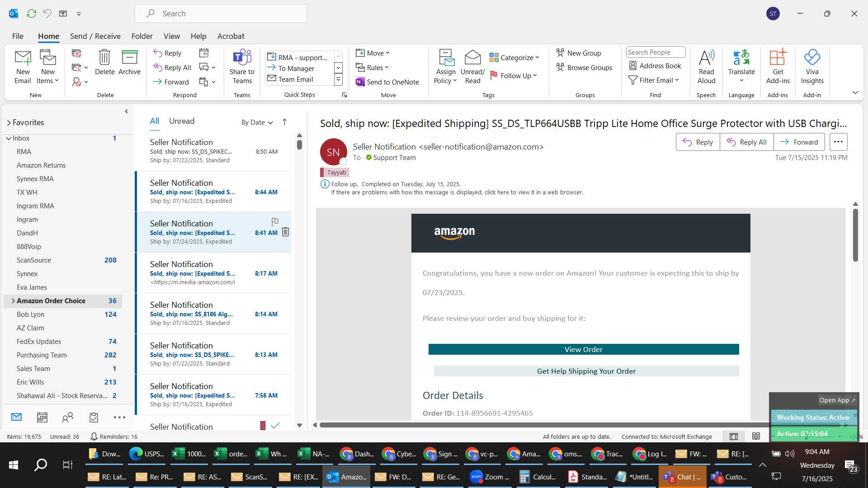Open the By Date sort dropdown

point(257,122)
